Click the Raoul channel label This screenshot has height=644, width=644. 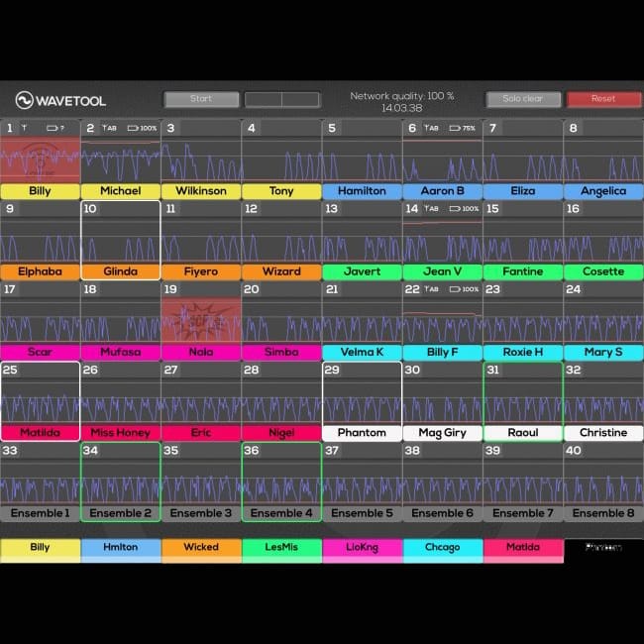pos(523,433)
